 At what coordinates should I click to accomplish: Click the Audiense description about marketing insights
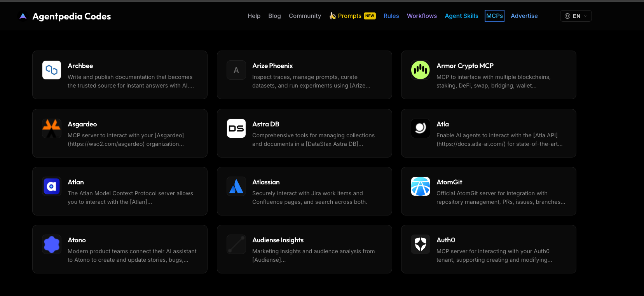(x=314, y=256)
